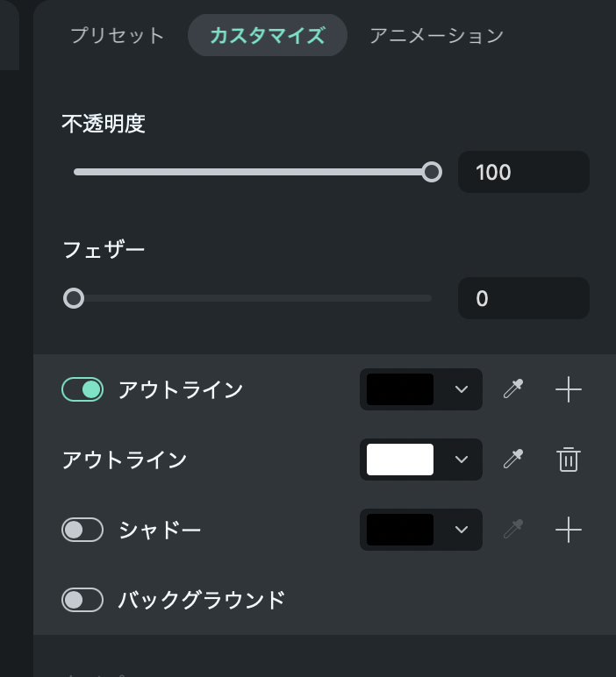Image resolution: width=616 pixels, height=677 pixels.
Task: Click the 不透明度 slider handle
Action: 431,172
